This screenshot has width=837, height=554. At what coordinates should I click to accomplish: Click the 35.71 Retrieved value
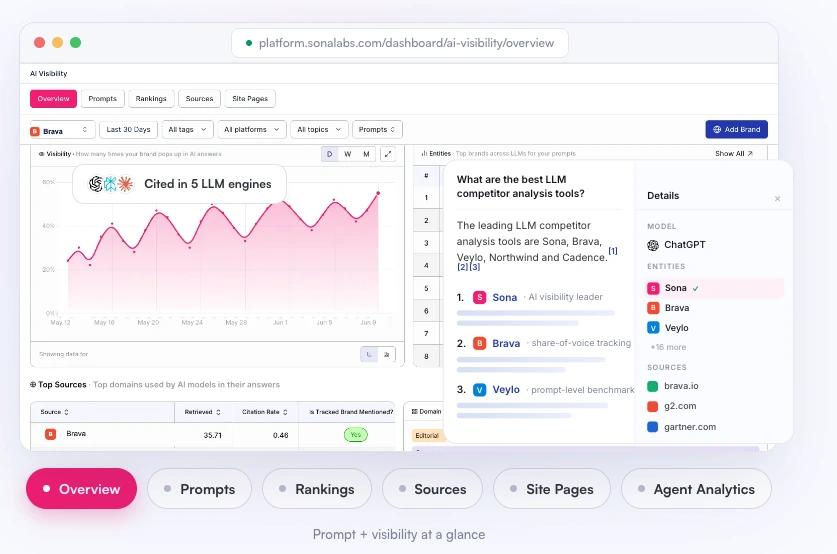[x=212, y=436]
